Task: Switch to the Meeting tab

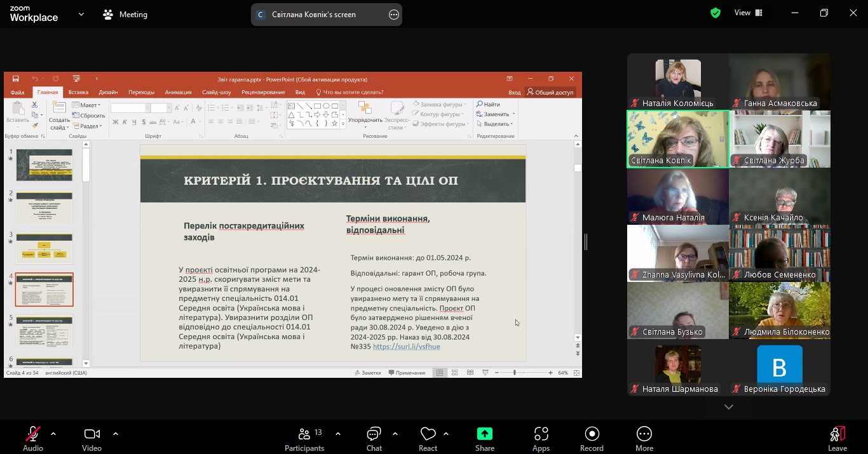Action: point(126,14)
